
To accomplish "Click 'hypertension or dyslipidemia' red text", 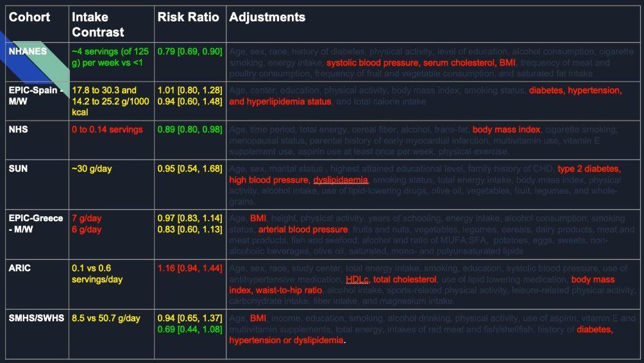I will click(286, 341).
